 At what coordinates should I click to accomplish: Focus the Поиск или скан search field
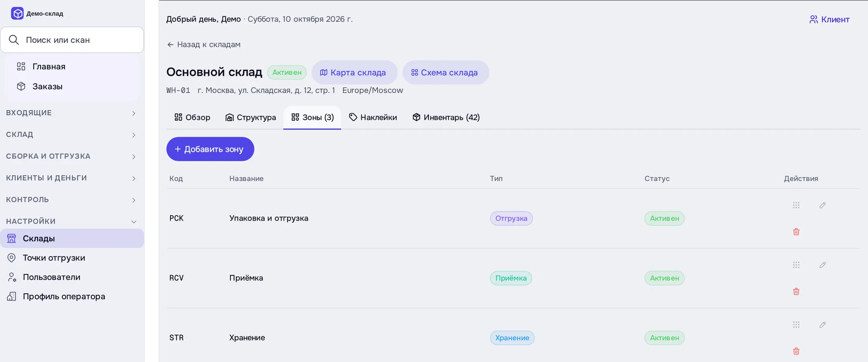coord(72,40)
